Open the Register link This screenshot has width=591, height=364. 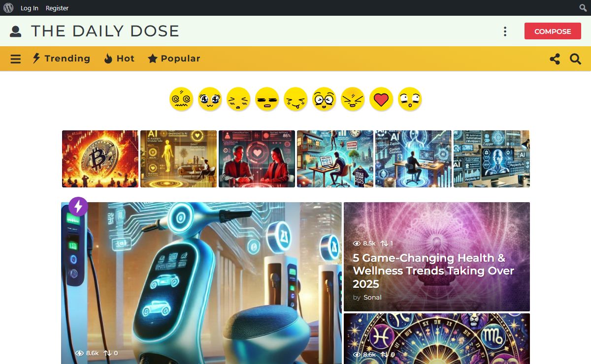coord(57,8)
